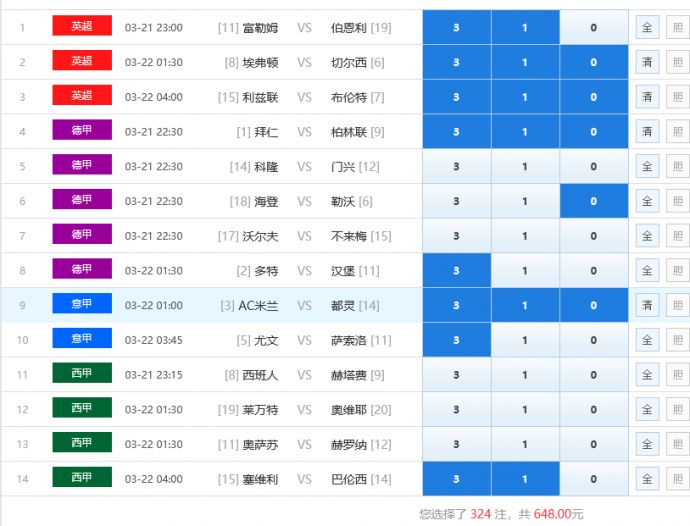
Task: Clear selections for AC米兰 vs 都灵
Action: click(647, 305)
